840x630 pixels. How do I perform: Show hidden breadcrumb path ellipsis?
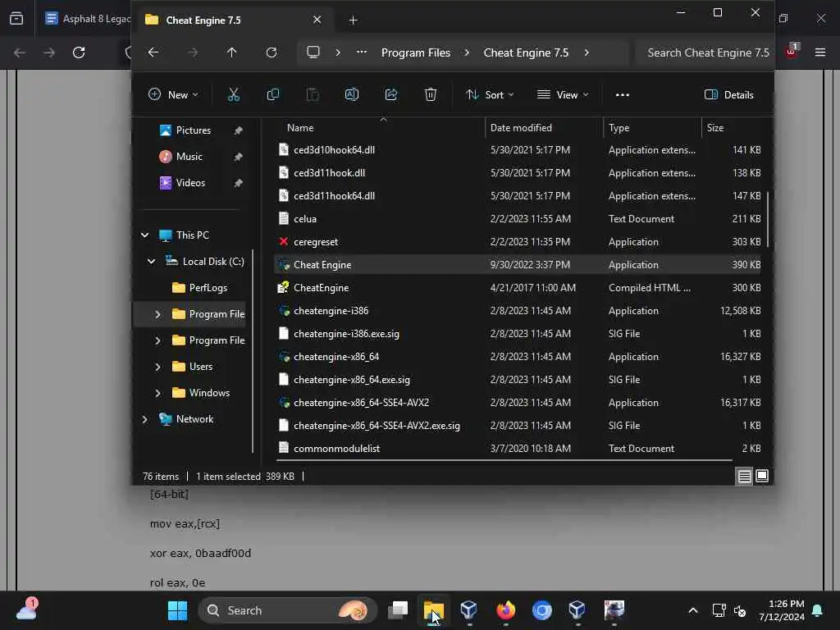[362, 52]
